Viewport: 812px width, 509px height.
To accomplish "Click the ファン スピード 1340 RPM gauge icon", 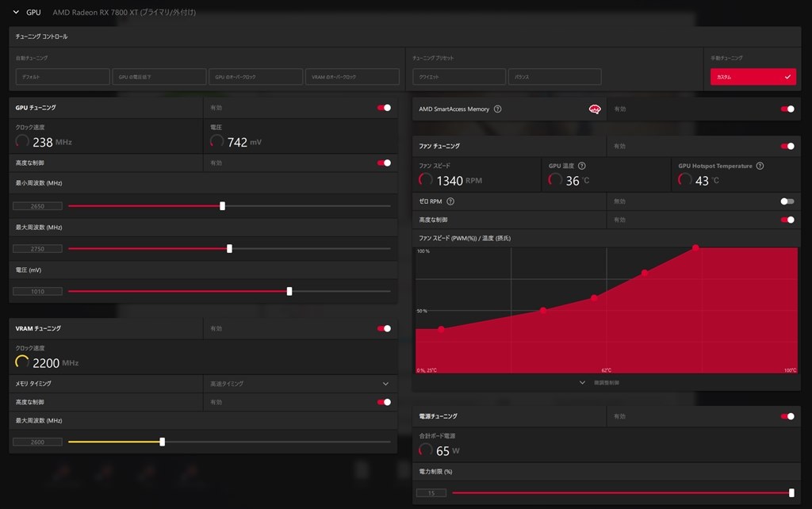I will (x=426, y=181).
